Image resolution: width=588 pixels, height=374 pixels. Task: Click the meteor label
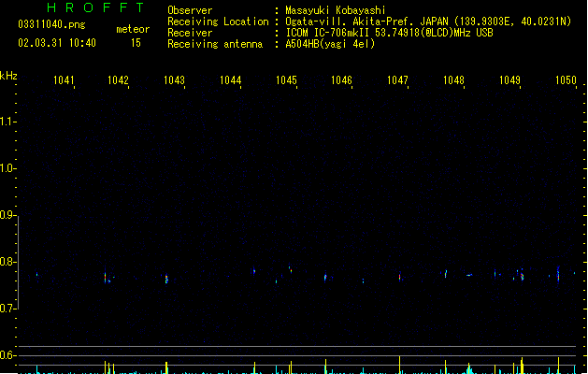point(133,29)
